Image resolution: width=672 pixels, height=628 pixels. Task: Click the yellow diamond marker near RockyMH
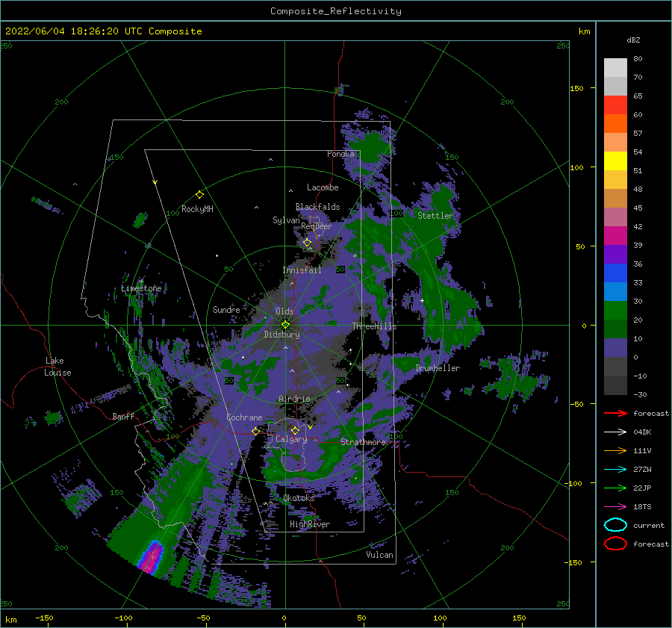point(199,195)
